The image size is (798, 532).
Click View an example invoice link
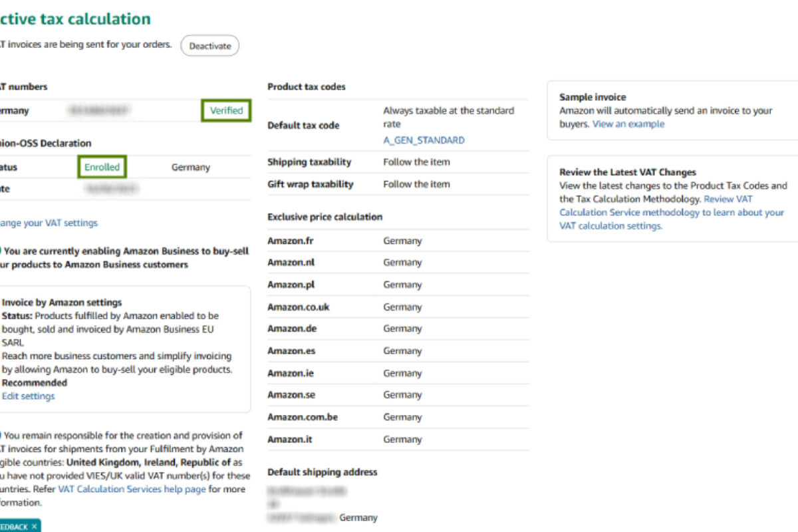pyautogui.click(x=628, y=124)
